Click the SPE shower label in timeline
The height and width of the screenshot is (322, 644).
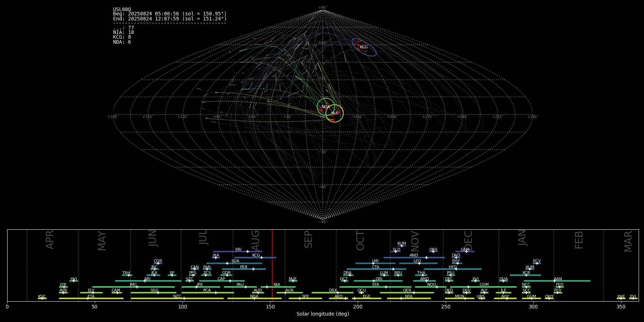pyautogui.click(x=306, y=297)
